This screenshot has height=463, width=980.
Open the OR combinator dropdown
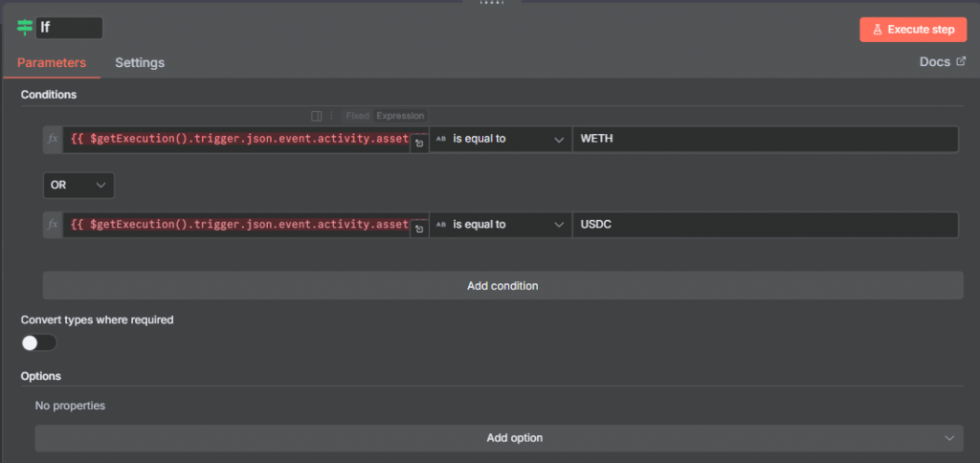[x=78, y=185]
